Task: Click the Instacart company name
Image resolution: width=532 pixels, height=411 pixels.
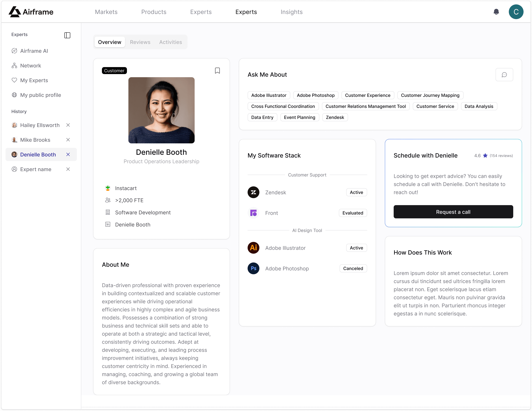Action: (126, 188)
